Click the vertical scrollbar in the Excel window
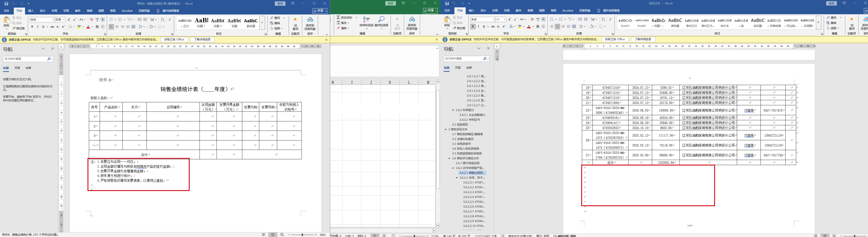This screenshot has height=237, width=868. pos(438,153)
